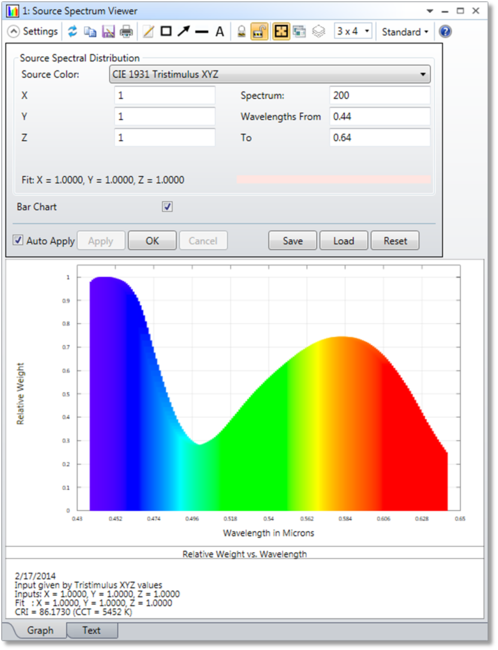Click the greyed Apply button

101,241
